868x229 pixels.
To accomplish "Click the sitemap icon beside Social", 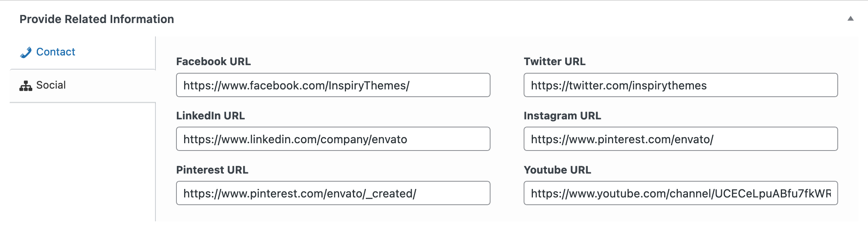I will coord(26,86).
